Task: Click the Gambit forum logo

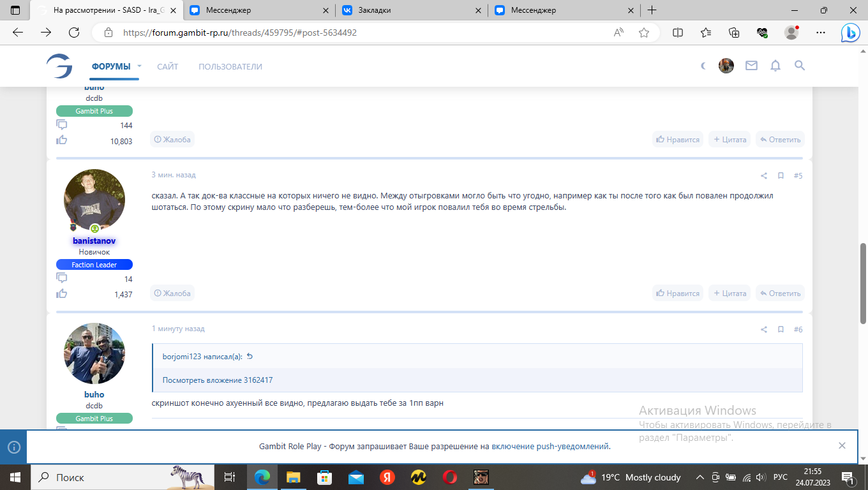Action: (59, 66)
